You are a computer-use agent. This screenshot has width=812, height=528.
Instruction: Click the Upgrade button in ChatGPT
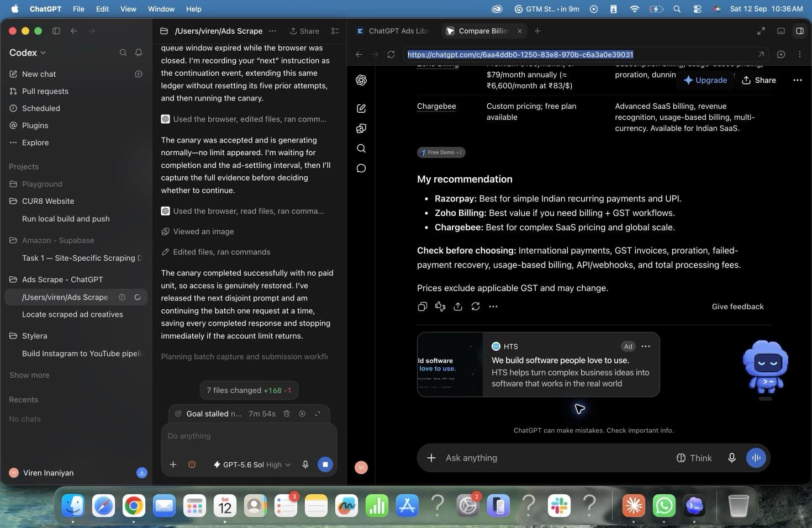point(705,80)
